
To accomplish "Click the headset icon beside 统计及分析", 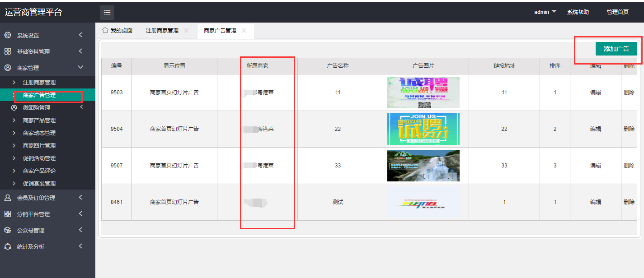I will pos(8,246).
